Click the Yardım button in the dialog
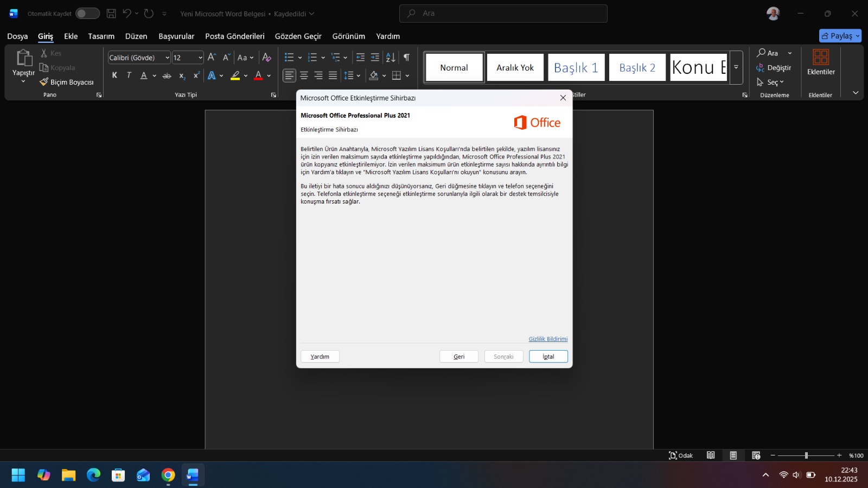The width and height of the screenshot is (868, 488). pyautogui.click(x=320, y=357)
